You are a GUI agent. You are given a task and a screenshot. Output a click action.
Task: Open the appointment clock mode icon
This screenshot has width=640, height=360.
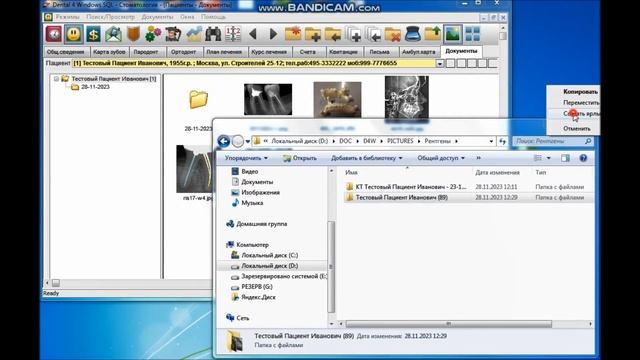54,34
